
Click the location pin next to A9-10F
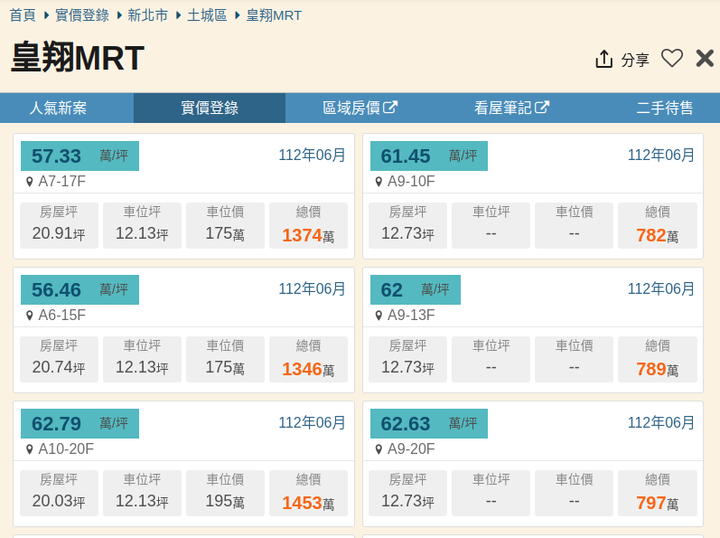pyautogui.click(x=378, y=182)
